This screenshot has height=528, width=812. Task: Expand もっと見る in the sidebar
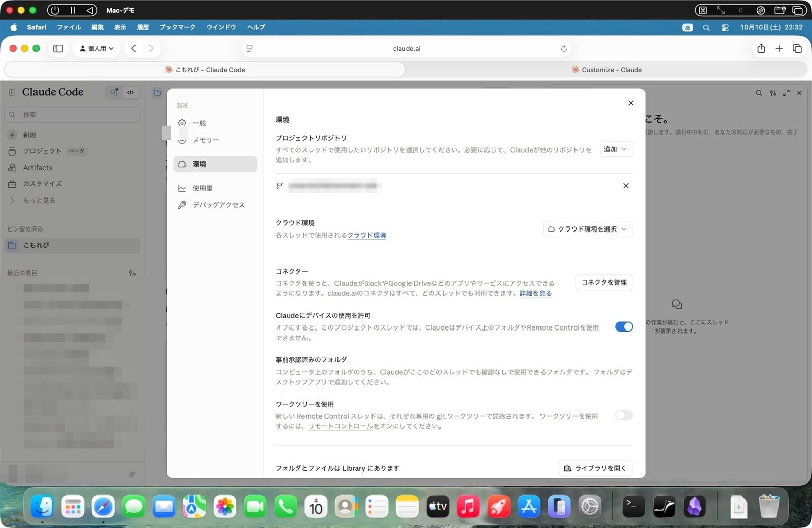point(39,201)
